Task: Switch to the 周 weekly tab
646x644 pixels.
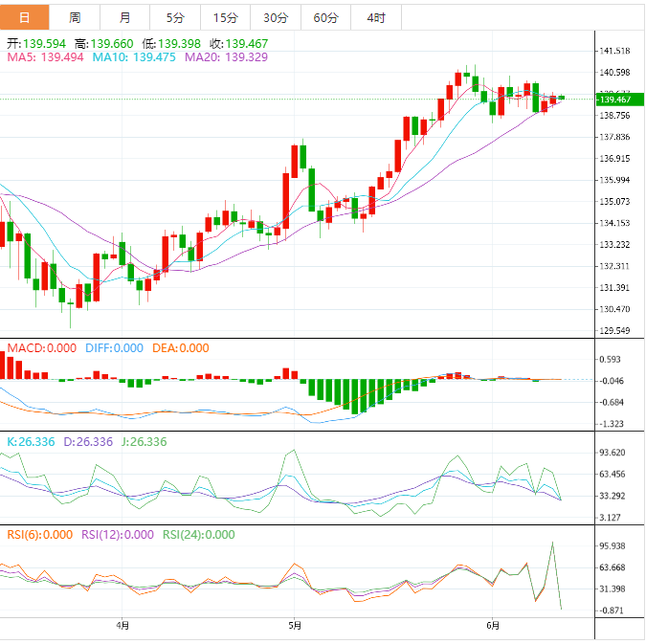Action: pos(75,17)
